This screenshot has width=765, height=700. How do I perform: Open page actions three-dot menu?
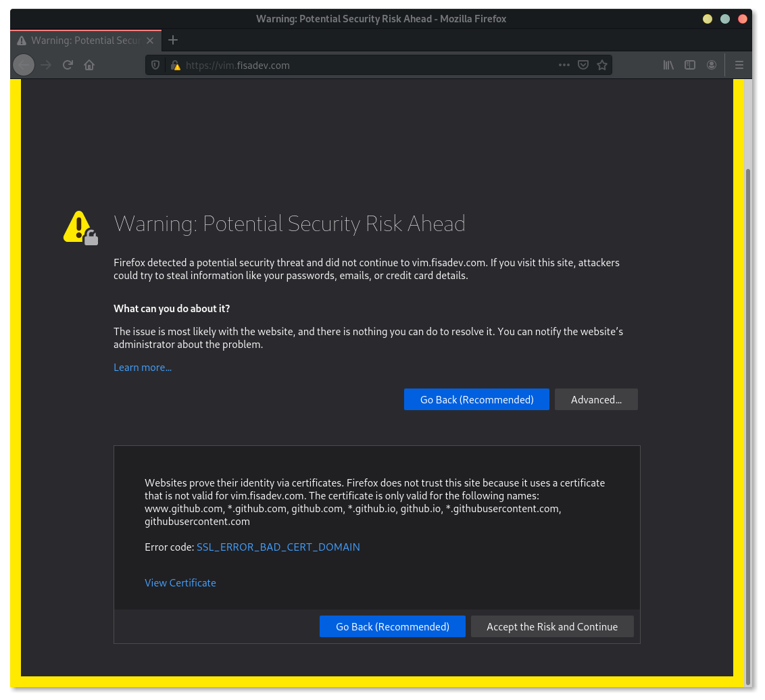click(x=564, y=65)
